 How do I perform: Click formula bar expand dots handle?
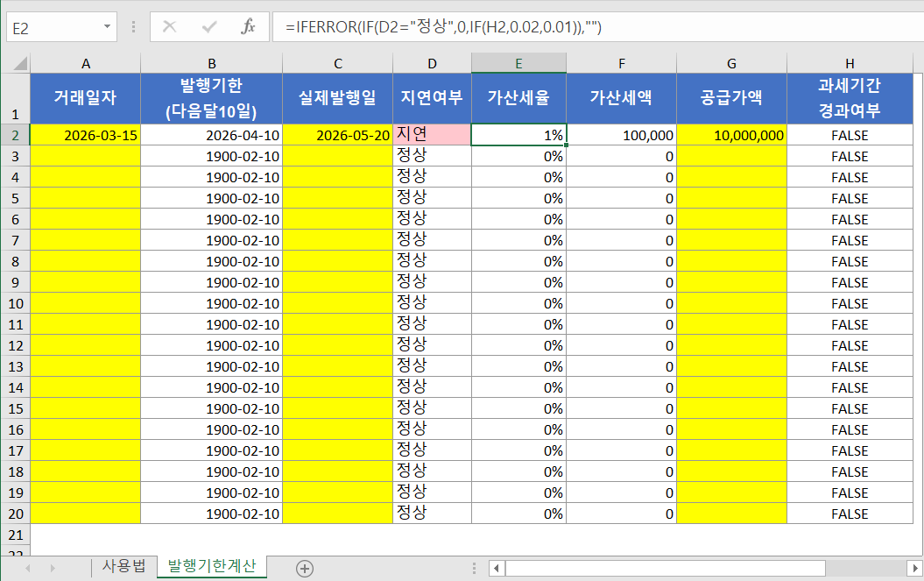point(134,26)
